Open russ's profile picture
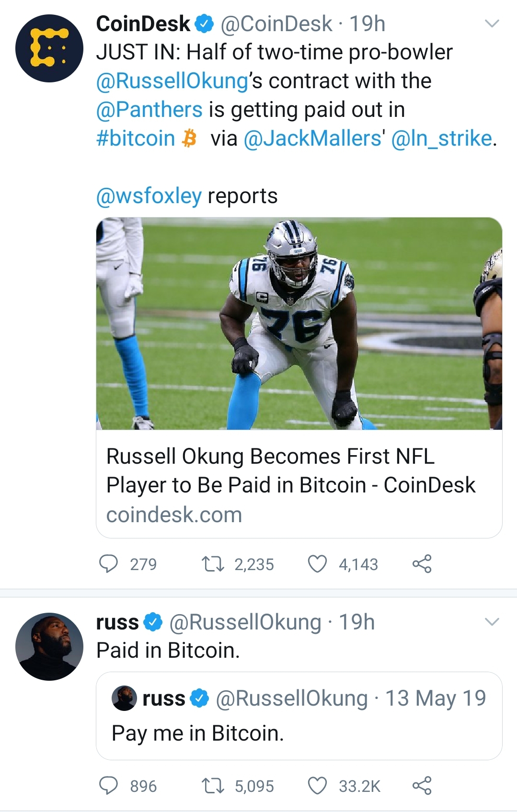 [x=49, y=646]
